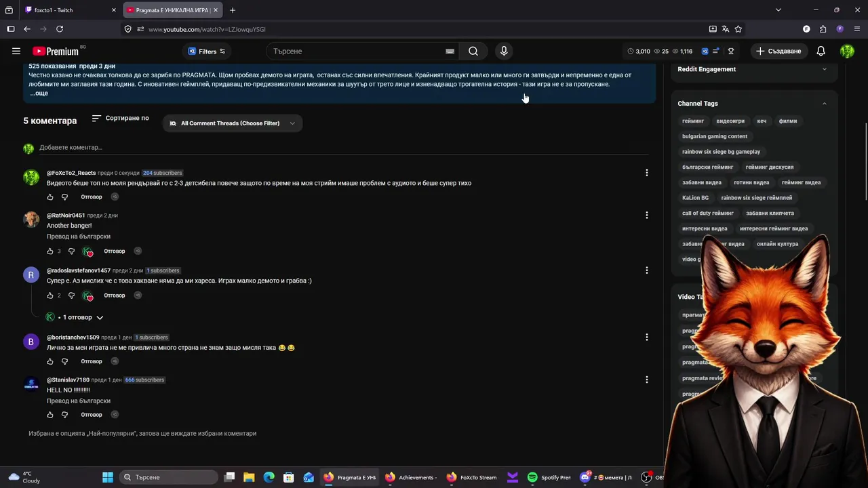This screenshot has width=868, height=488.
Task: Open options menu for @FoXcTo2_Reacts comment
Action: point(647,173)
